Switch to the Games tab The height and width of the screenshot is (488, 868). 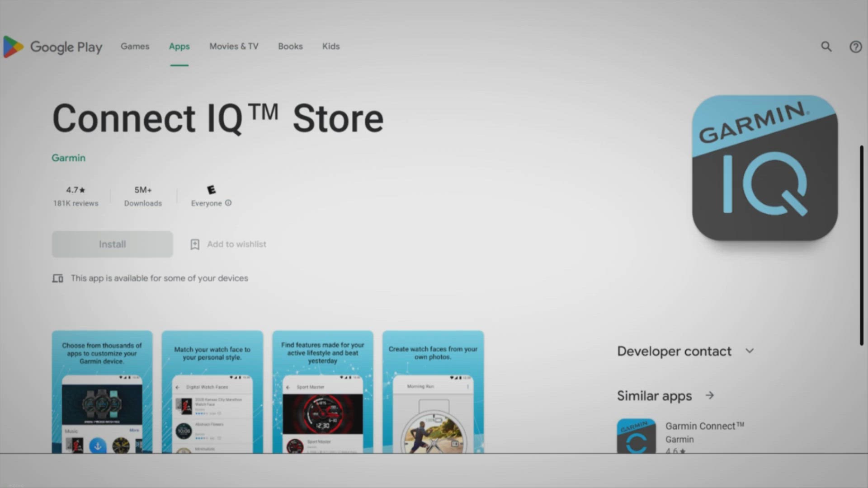135,47
